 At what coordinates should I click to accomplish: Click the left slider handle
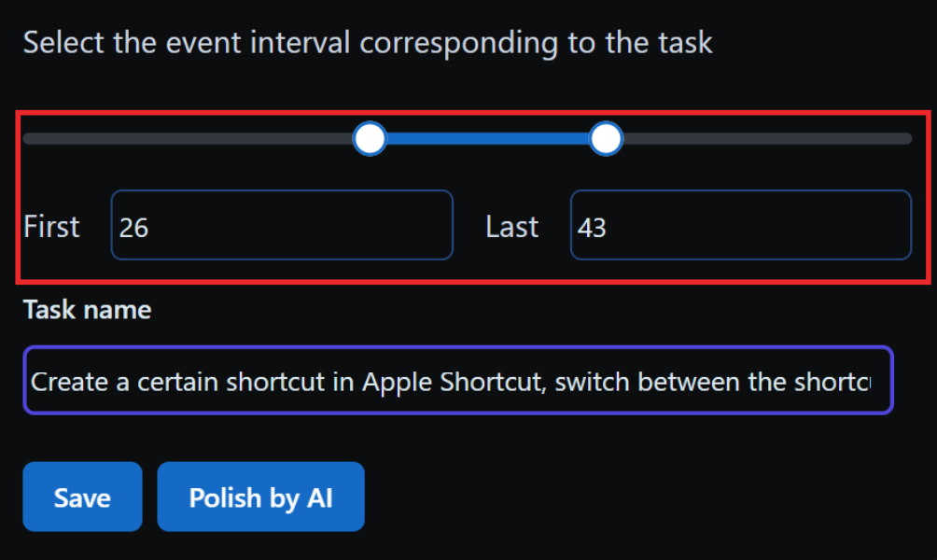(x=371, y=139)
